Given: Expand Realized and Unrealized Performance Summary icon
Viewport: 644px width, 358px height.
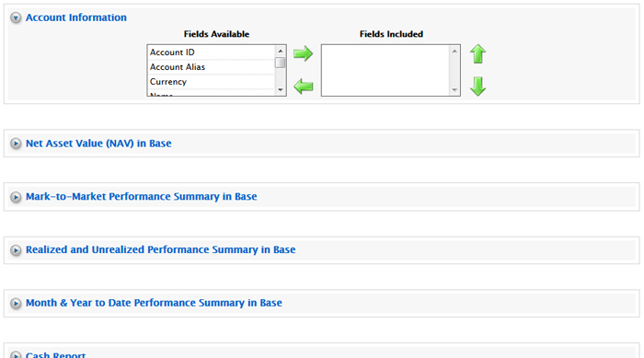Looking at the screenshot, I should tap(16, 250).
